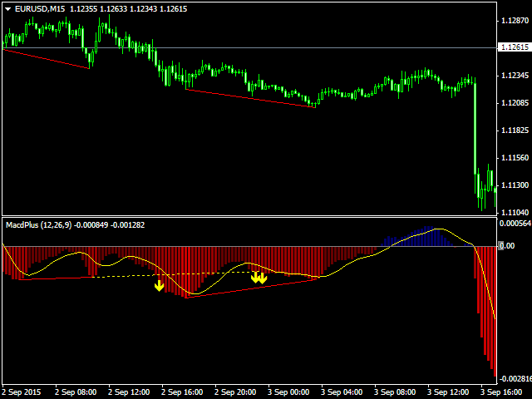Select the 3 Sep 16:00 time label
This screenshot has height=399, width=532.
[x=501, y=392]
